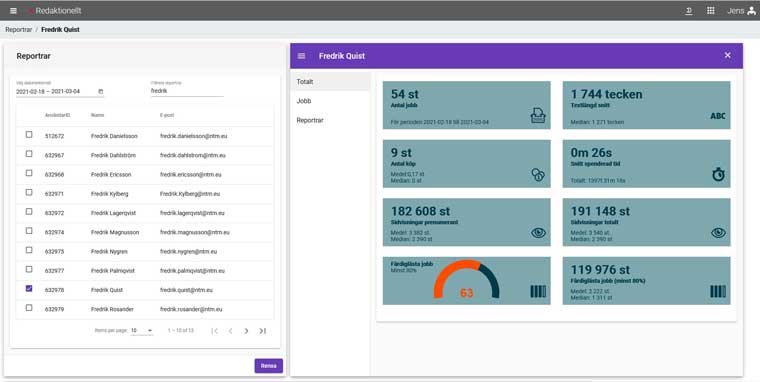This screenshot has width=760, height=382.
Task: Open the calendar date picker icon
Action: [101, 91]
